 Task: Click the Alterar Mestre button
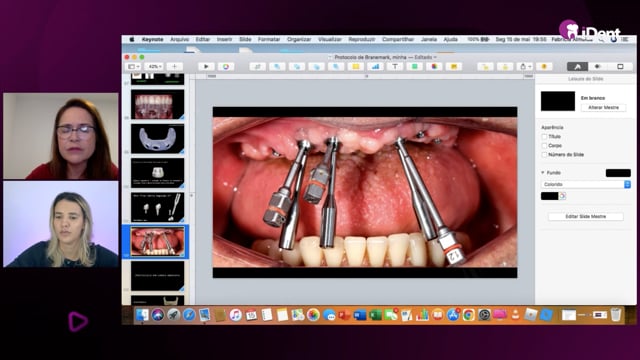pos(603,107)
